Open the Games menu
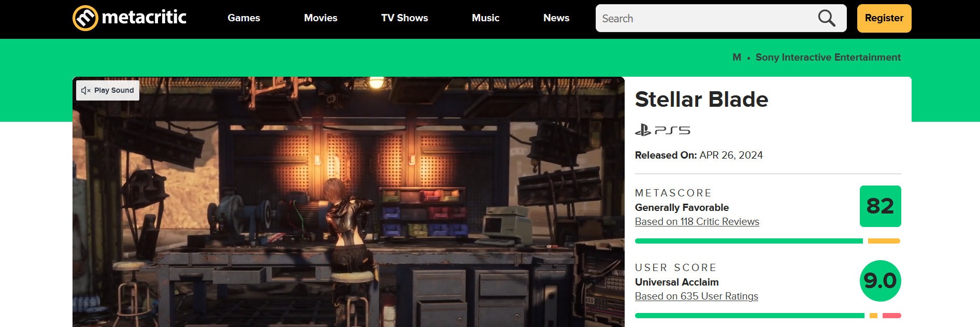 [243, 18]
